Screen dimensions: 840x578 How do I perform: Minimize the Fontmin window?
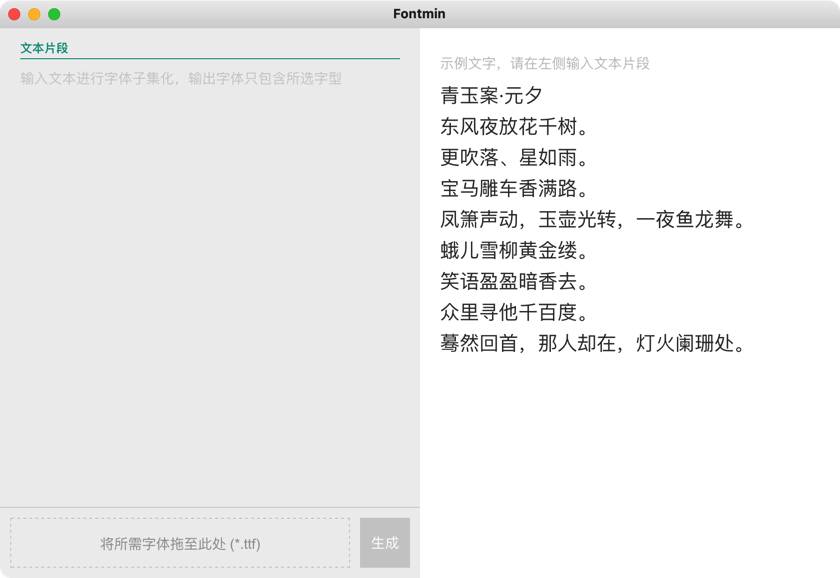coord(34,14)
